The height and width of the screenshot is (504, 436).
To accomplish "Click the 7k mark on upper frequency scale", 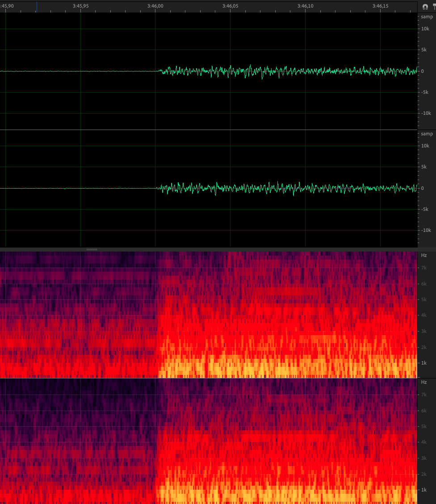I will (x=425, y=268).
